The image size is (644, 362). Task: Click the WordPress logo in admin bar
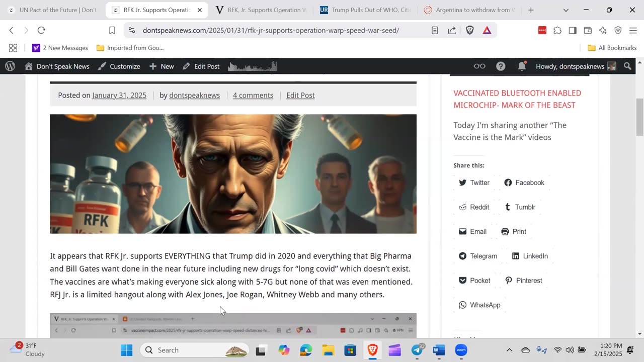tap(10, 66)
